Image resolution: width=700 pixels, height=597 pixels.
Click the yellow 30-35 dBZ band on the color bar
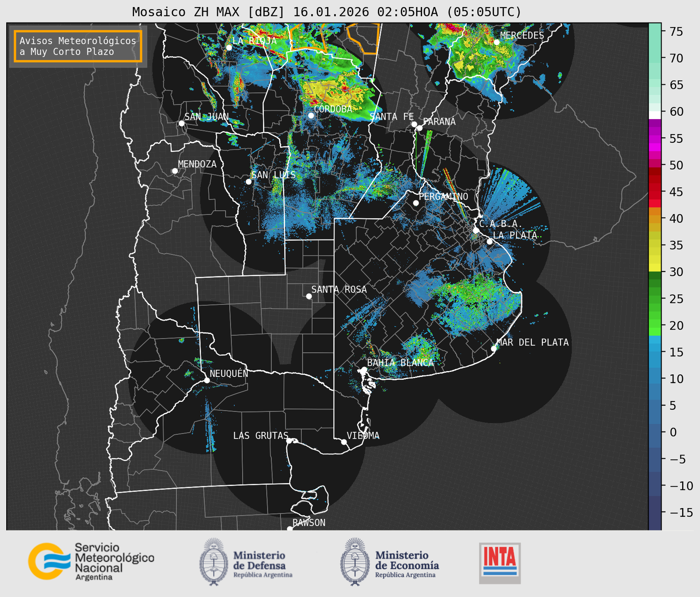(x=655, y=258)
